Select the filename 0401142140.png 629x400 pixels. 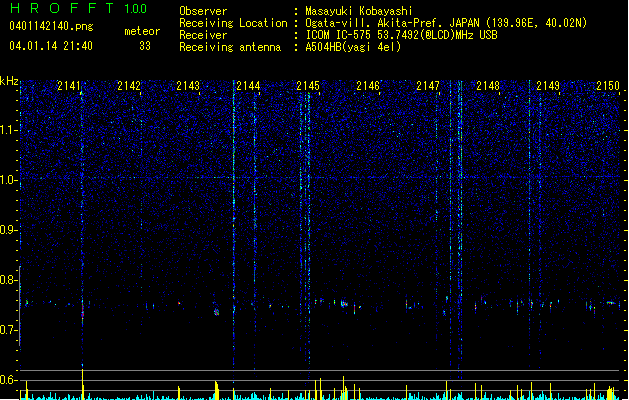51,26
